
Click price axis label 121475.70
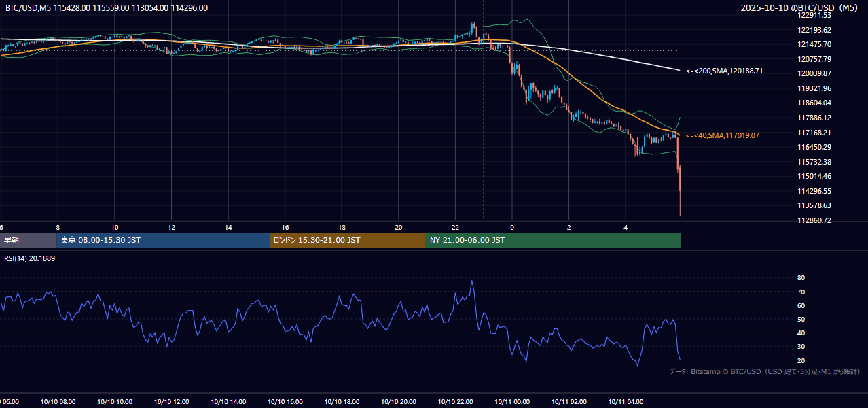[814, 44]
